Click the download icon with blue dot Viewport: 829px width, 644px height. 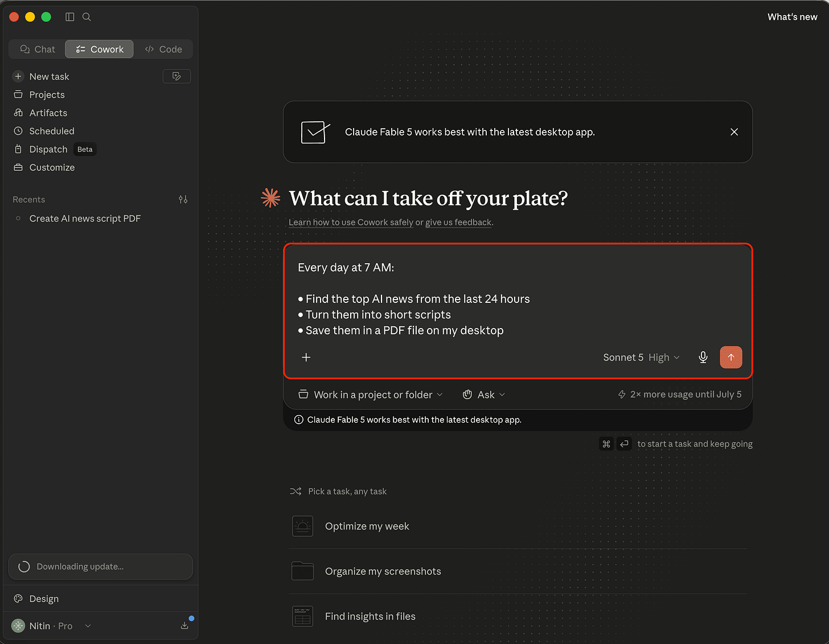tap(184, 625)
